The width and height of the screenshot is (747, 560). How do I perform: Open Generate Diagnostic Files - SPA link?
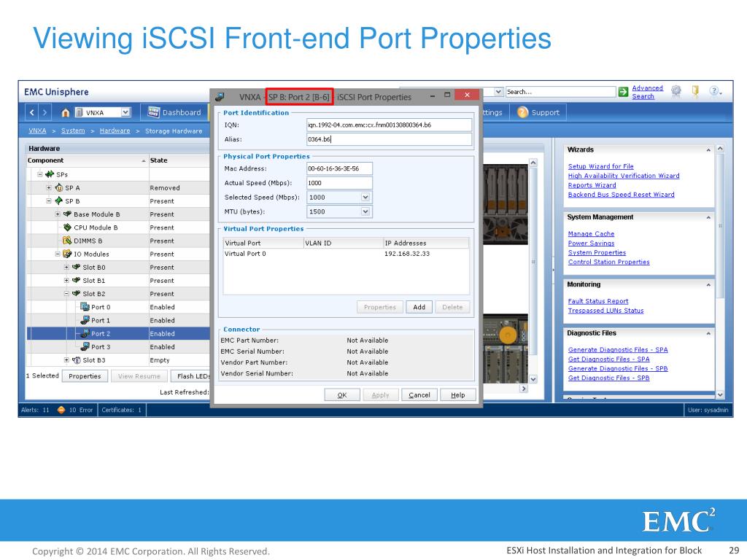coord(618,349)
